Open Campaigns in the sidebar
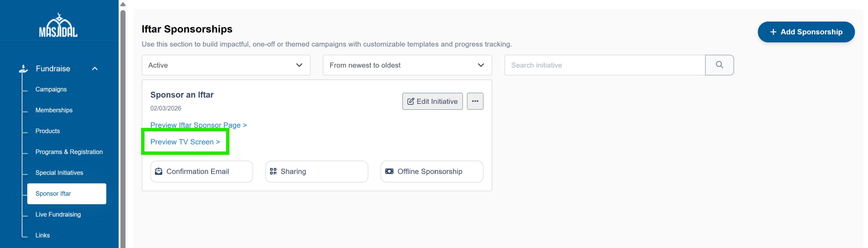Viewport: 868px width, 248px height. (51, 89)
